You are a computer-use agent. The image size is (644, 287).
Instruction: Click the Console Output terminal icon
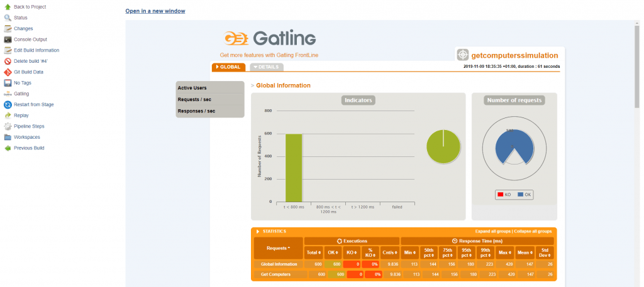[x=8, y=40]
